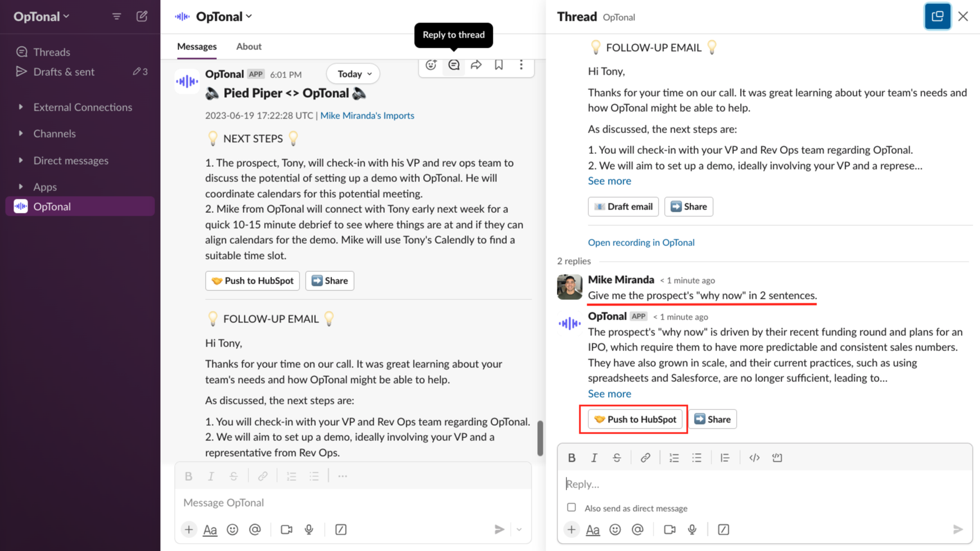Click the Reply to thread icon
This screenshot has height=551, width=980.
(453, 65)
